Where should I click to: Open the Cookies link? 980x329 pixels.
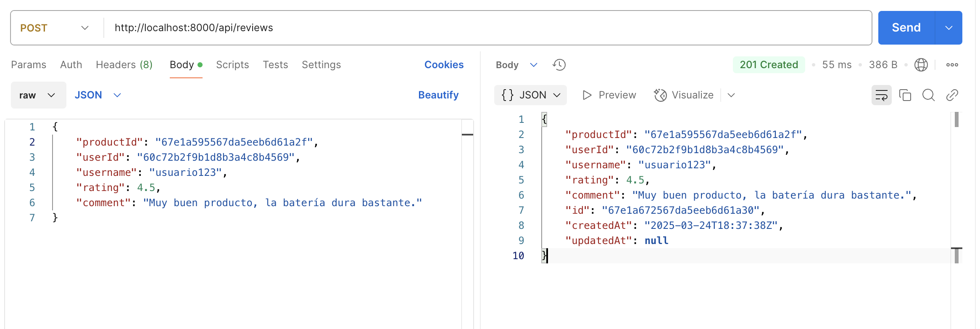click(x=444, y=65)
